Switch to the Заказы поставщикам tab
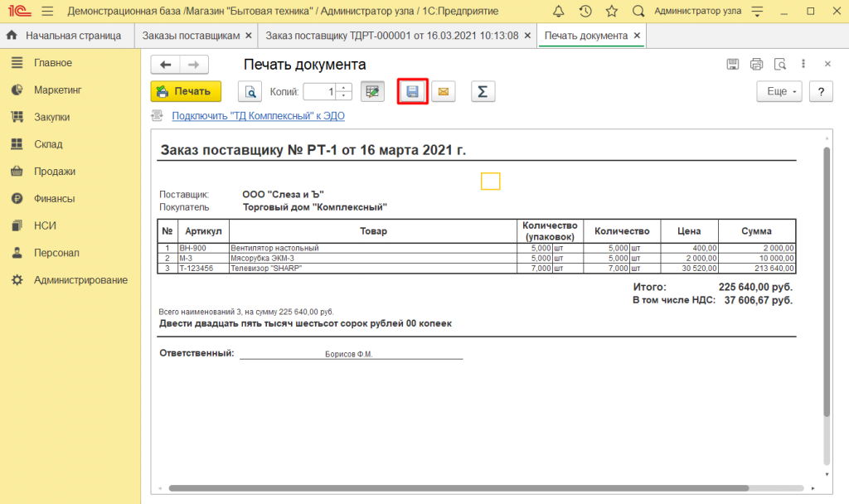This screenshot has height=504, width=849. pyautogui.click(x=191, y=36)
